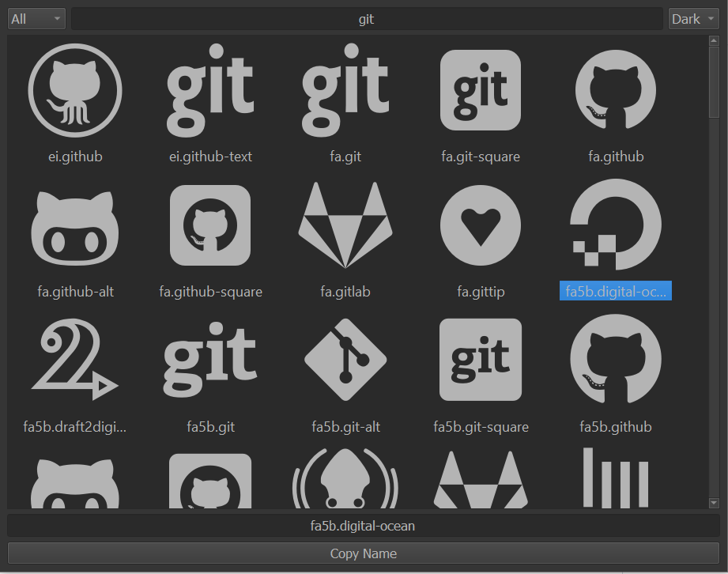This screenshot has height=574, width=728.
Task: Select the vertical bars icon in the bottom row
Action: 616,478
